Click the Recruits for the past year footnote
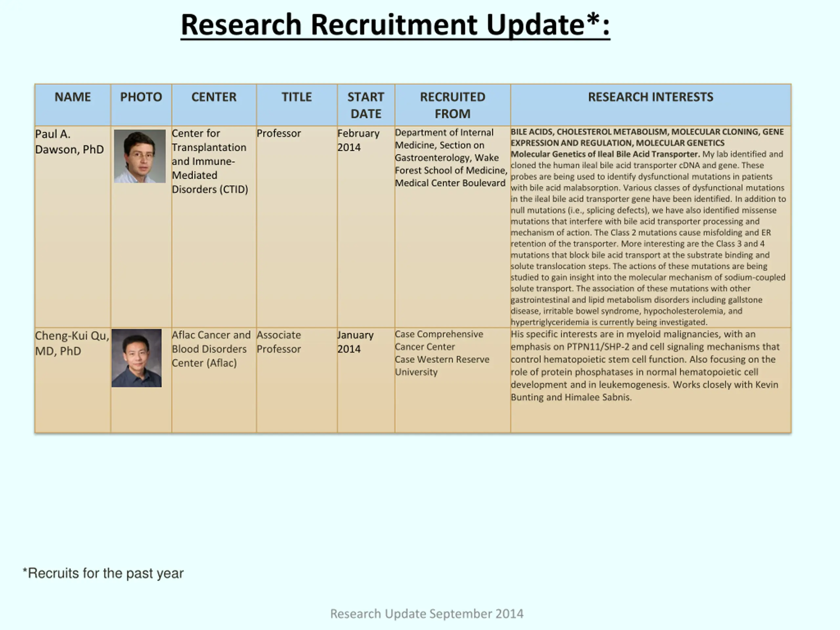Viewport: 840px width, 630px height. [103, 573]
